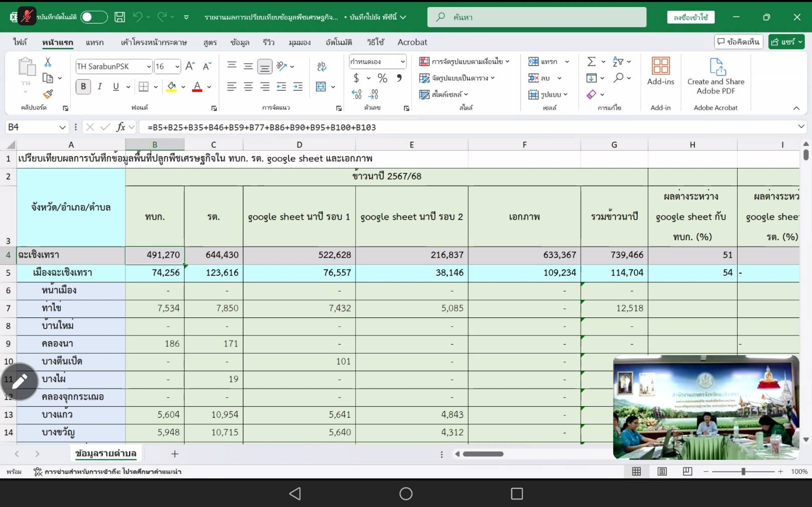Click the ลงชื่อเข้าใช้ sign-in button

click(691, 17)
